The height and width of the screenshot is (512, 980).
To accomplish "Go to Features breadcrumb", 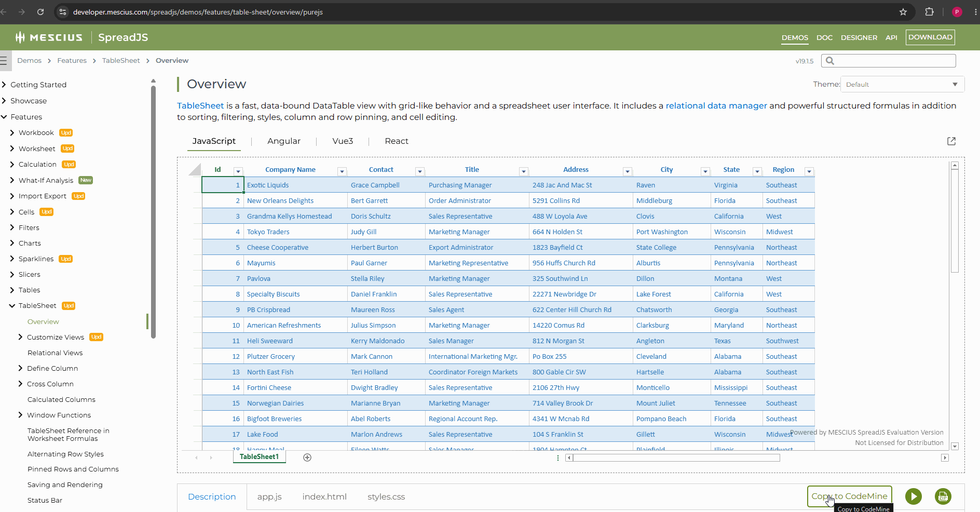I will [72, 61].
